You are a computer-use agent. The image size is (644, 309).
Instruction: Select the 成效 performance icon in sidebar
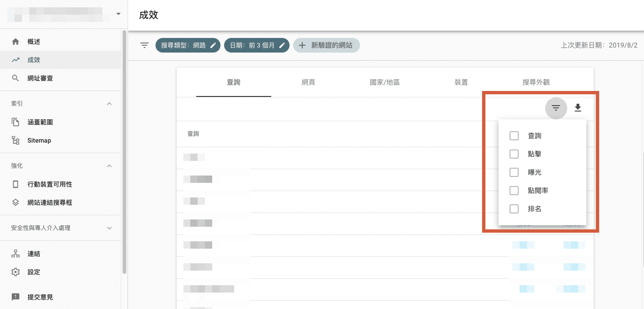16,59
